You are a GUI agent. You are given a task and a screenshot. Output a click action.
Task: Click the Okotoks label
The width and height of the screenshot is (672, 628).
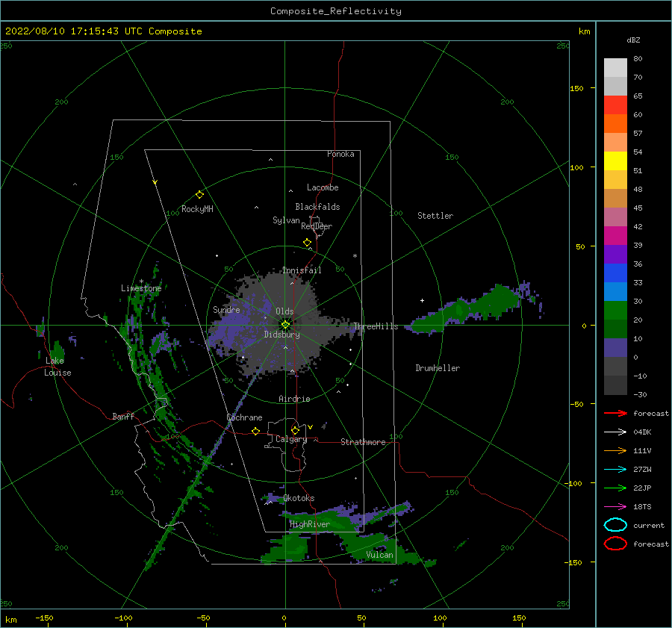click(299, 498)
